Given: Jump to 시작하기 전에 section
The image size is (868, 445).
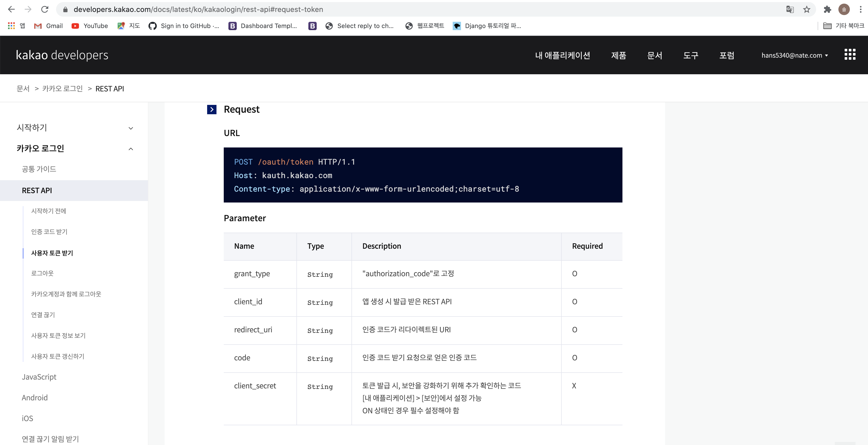Looking at the screenshot, I should point(49,211).
